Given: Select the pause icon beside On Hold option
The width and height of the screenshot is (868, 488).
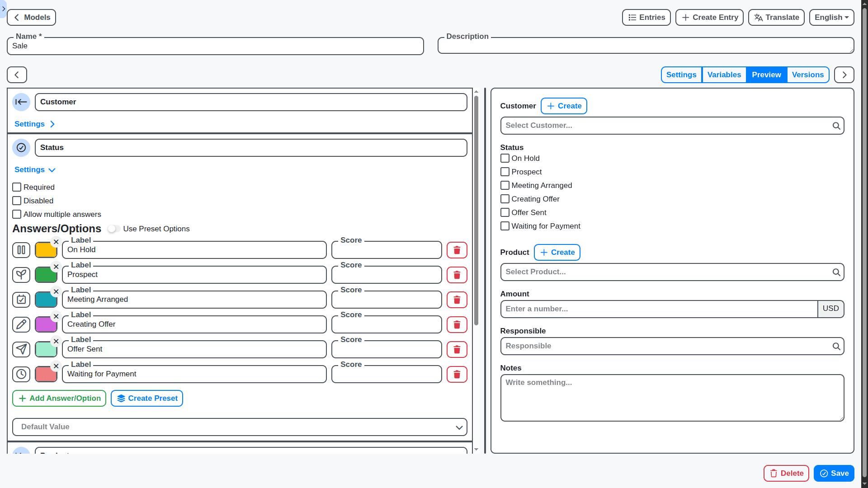Looking at the screenshot, I should pyautogui.click(x=21, y=250).
